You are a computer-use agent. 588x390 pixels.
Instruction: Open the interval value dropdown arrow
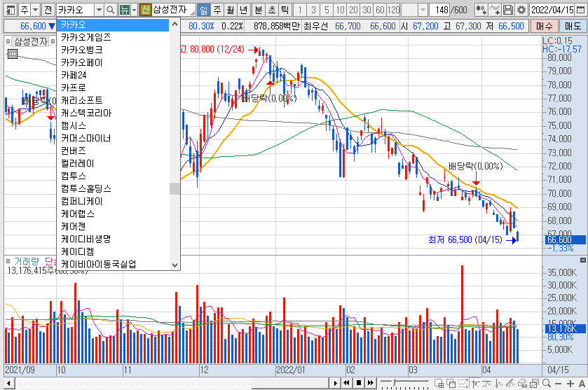click(423, 10)
